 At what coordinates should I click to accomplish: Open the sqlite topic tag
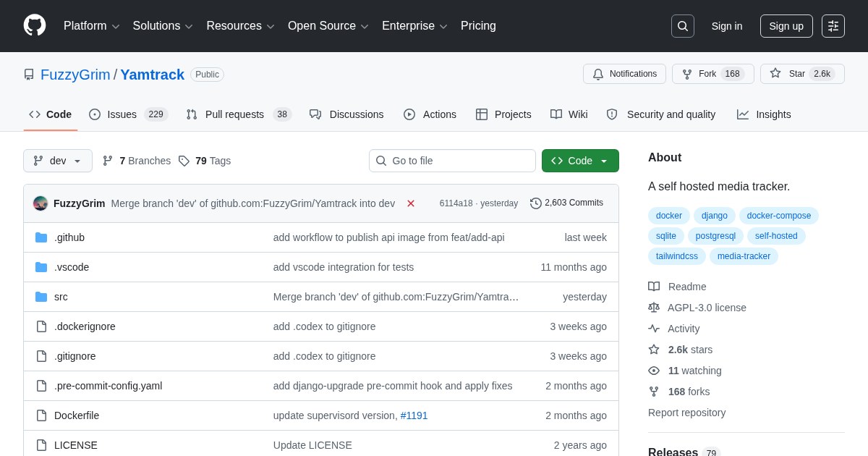pyautogui.click(x=666, y=236)
